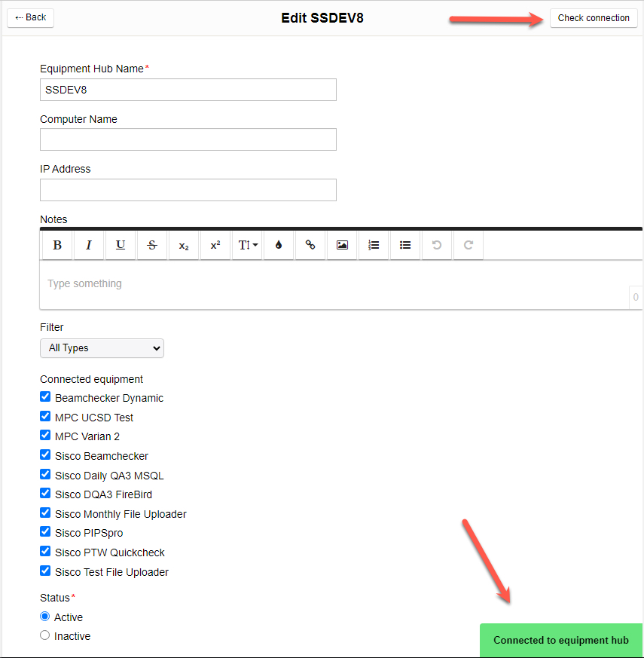
Task: Uncheck the Sisco PIPSpro checkbox
Action: [45, 532]
